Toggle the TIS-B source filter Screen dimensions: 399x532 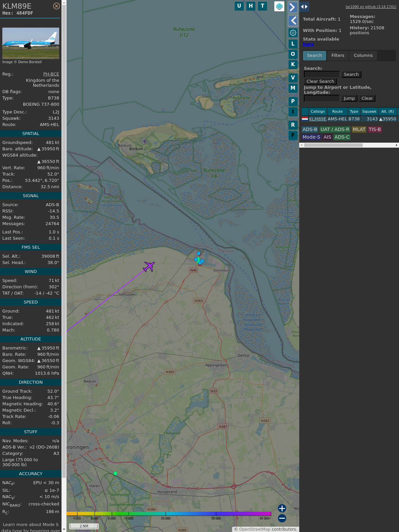pyautogui.click(x=375, y=129)
